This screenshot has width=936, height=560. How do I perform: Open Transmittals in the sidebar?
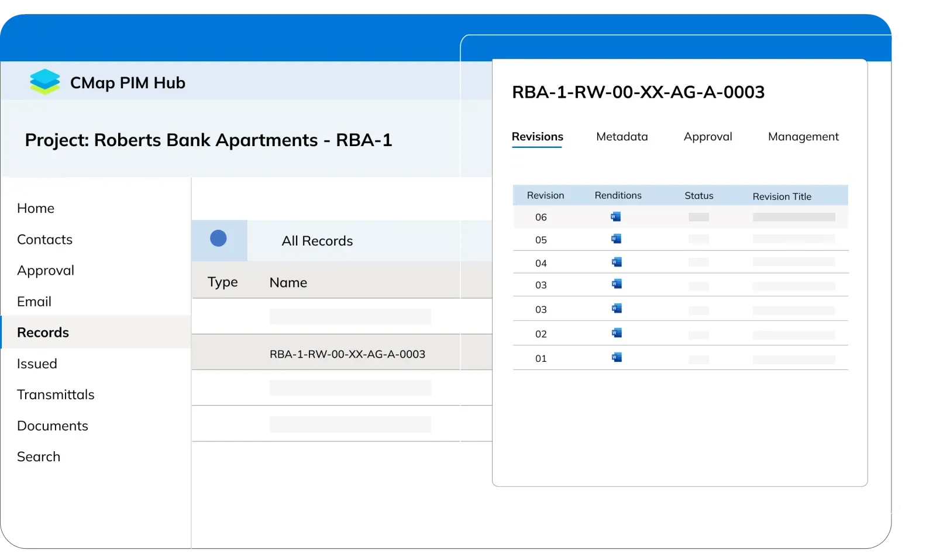tap(56, 395)
